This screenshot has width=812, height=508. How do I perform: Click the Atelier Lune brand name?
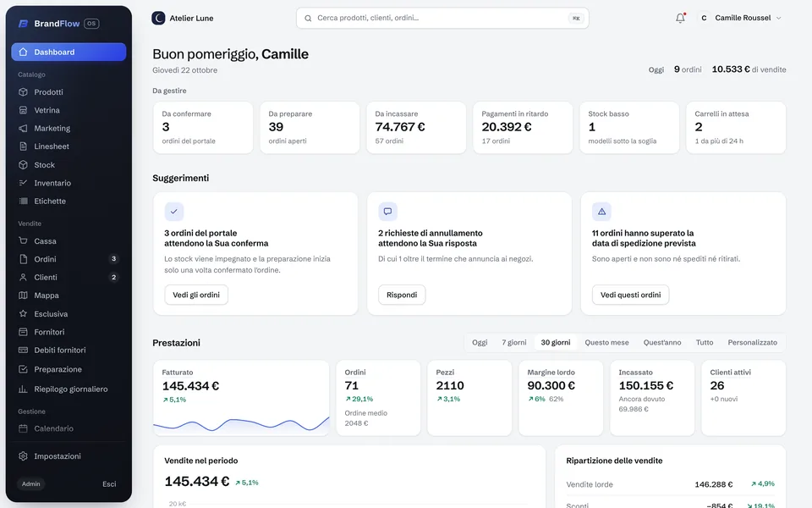tap(192, 18)
